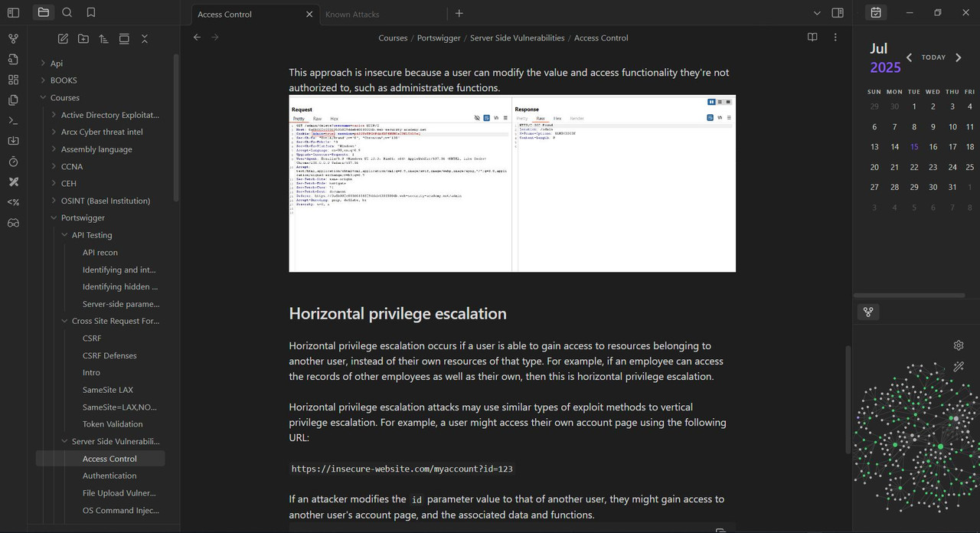Open quick switcher file-search ribbon icon
Screen dimensions: 980x533
coord(13,59)
